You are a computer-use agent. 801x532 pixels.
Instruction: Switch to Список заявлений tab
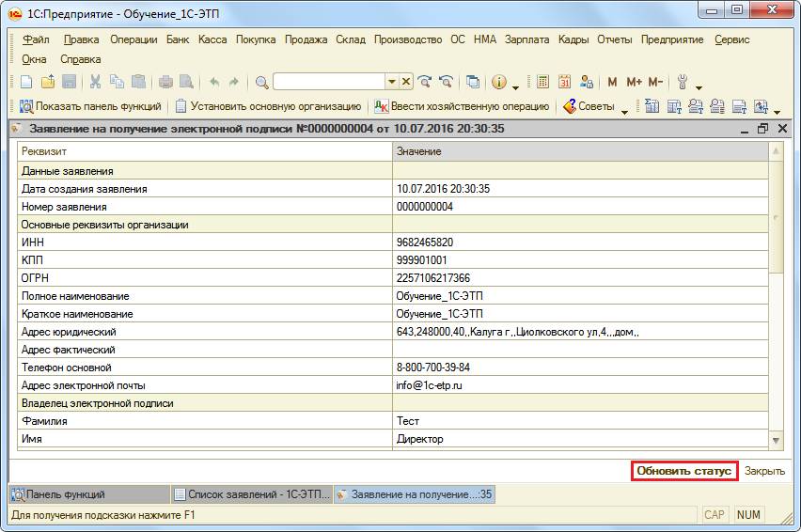coord(252,493)
